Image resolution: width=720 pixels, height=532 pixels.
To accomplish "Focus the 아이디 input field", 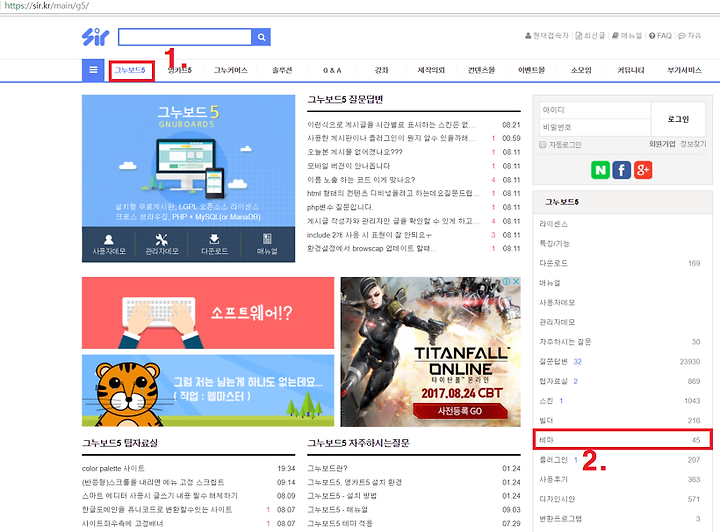I will point(595,110).
